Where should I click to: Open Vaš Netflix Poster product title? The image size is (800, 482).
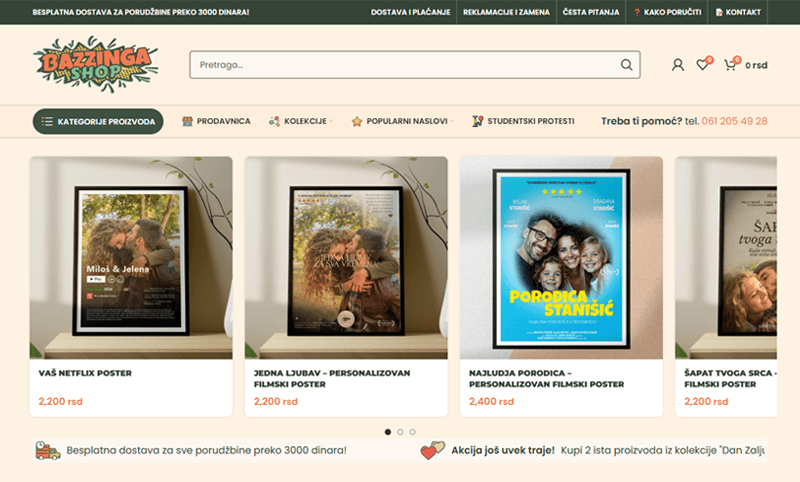click(85, 373)
